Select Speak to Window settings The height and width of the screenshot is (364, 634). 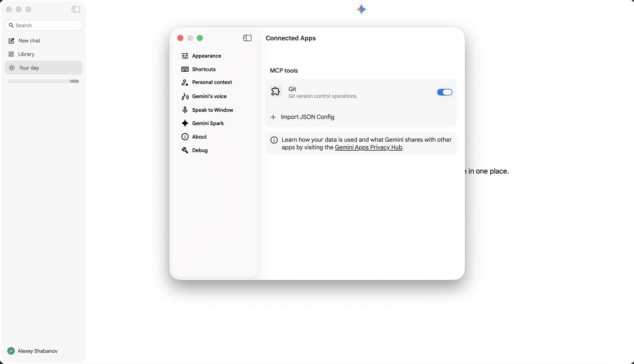212,110
